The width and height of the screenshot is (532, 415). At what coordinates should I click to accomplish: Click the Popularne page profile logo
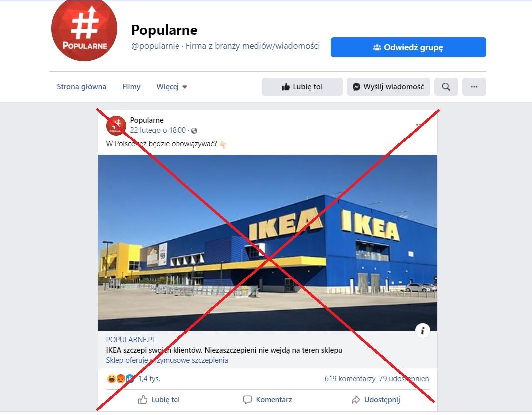84,29
